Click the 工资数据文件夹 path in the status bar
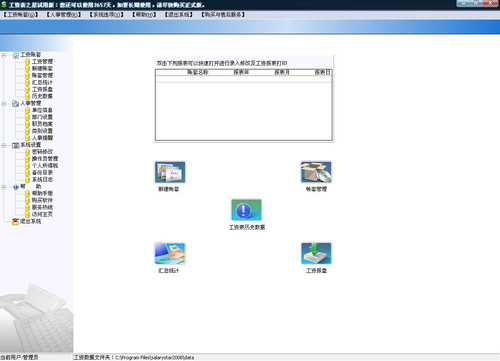The height and width of the screenshot is (361, 500). (134, 357)
